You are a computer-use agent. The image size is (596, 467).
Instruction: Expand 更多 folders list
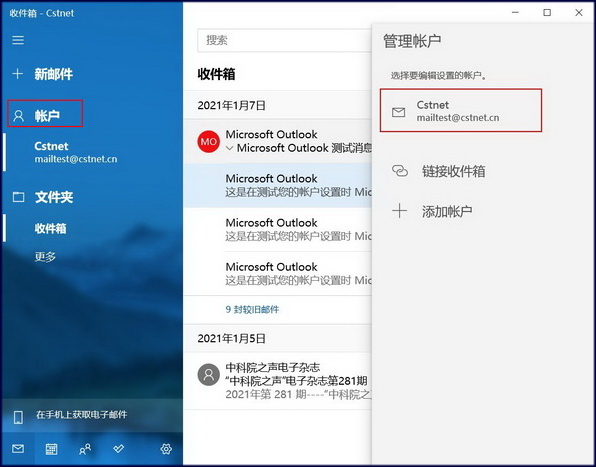coord(45,257)
